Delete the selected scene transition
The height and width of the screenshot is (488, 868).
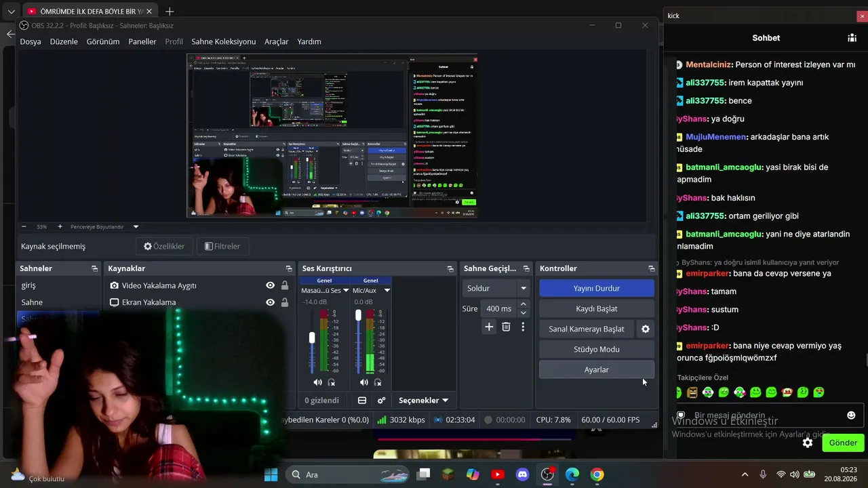[506, 327]
